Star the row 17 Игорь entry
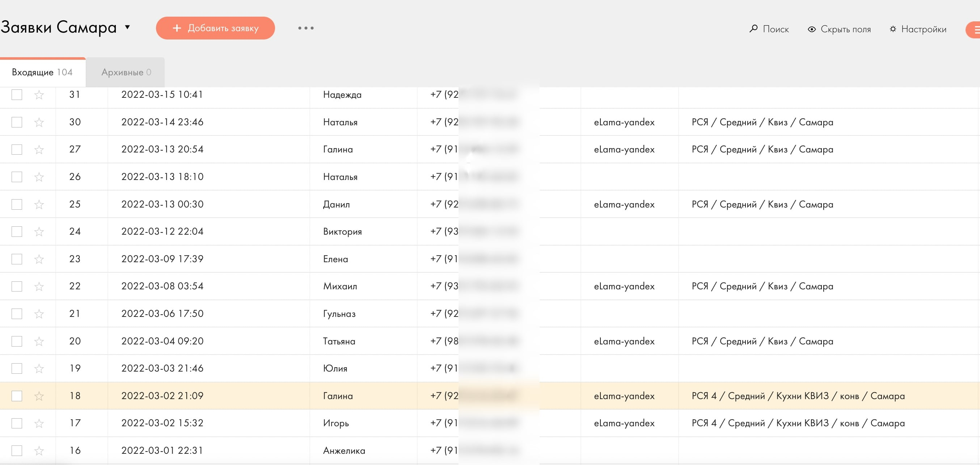The height and width of the screenshot is (465, 980). click(39, 423)
